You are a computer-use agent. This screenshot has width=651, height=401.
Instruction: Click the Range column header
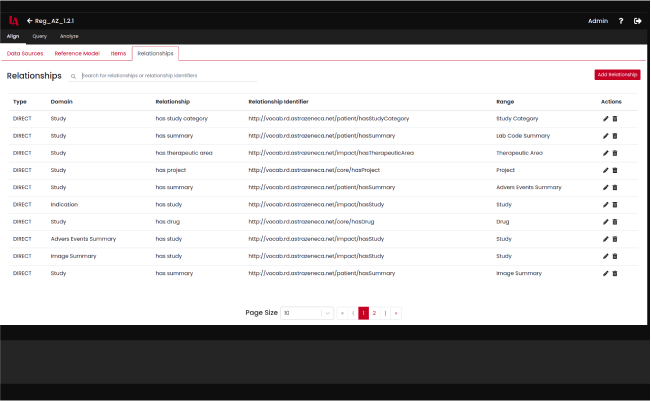tap(505, 102)
